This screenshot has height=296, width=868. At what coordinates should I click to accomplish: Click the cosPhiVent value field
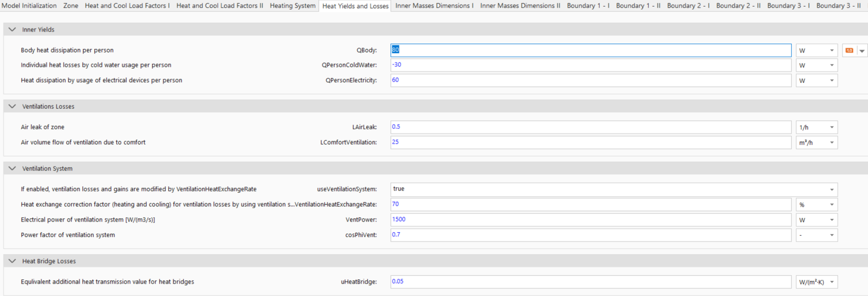[x=591, y=235]
